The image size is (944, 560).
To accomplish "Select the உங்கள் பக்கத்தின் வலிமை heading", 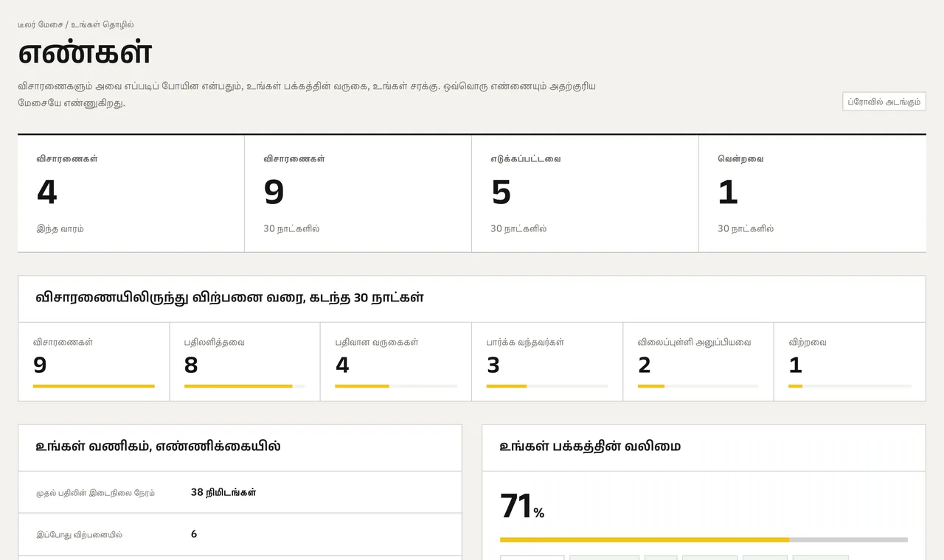I will coord(590,446).
